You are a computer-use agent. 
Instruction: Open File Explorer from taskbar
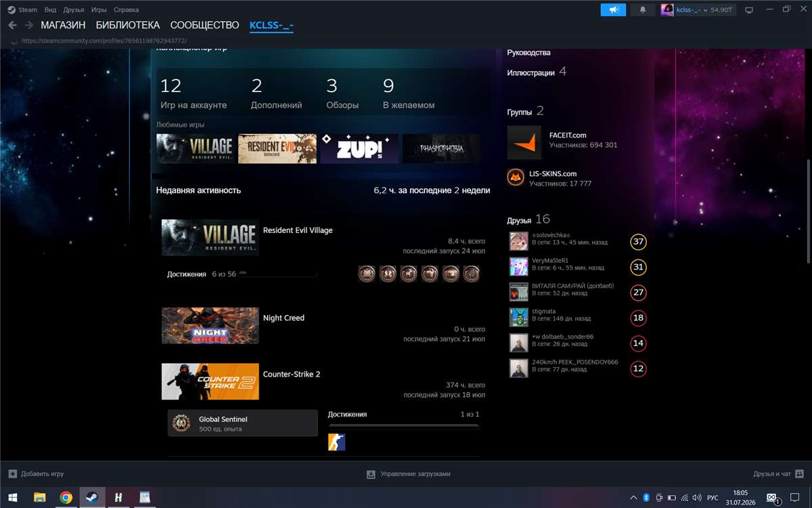(x=39, y=497)
